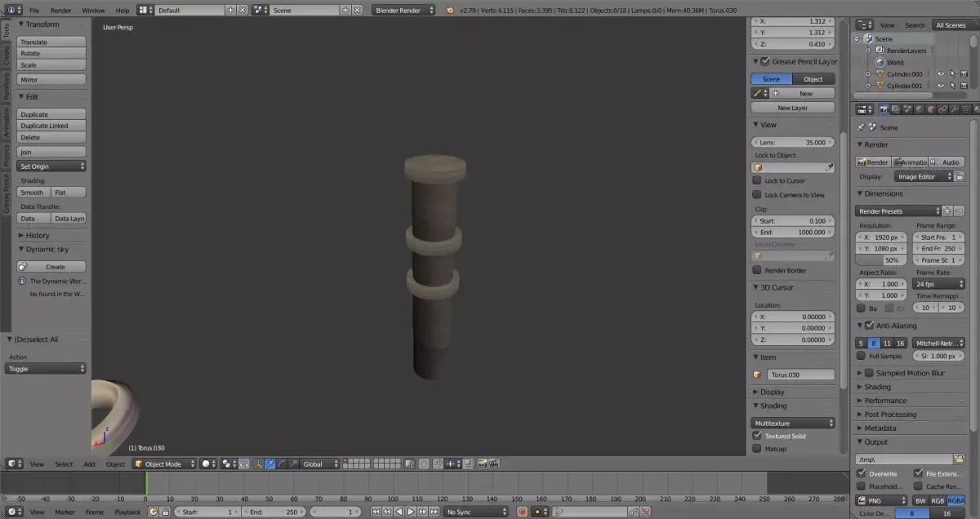The image size is (980, 519).
Task: Click the auto keyframe record button
Action: click(523, 512)
